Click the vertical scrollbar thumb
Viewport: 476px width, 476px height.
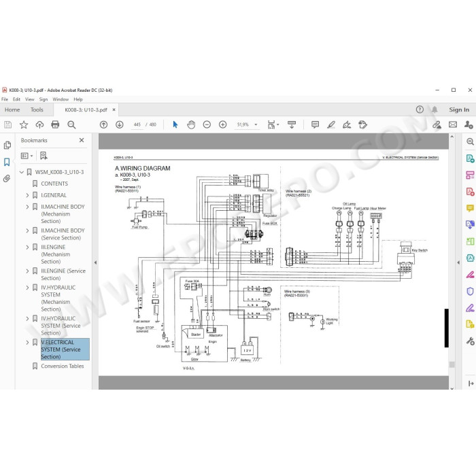[x=452, y=364]
